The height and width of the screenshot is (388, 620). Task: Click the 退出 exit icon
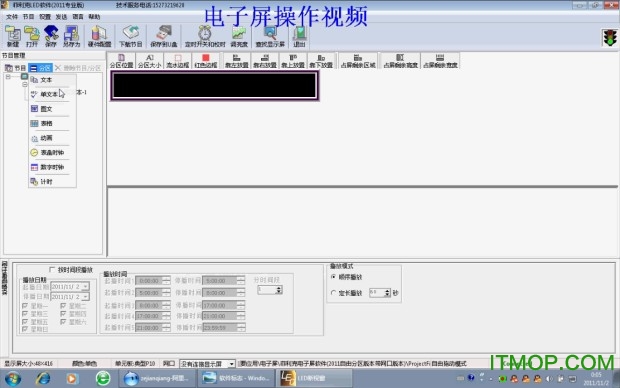click(299, 36)
